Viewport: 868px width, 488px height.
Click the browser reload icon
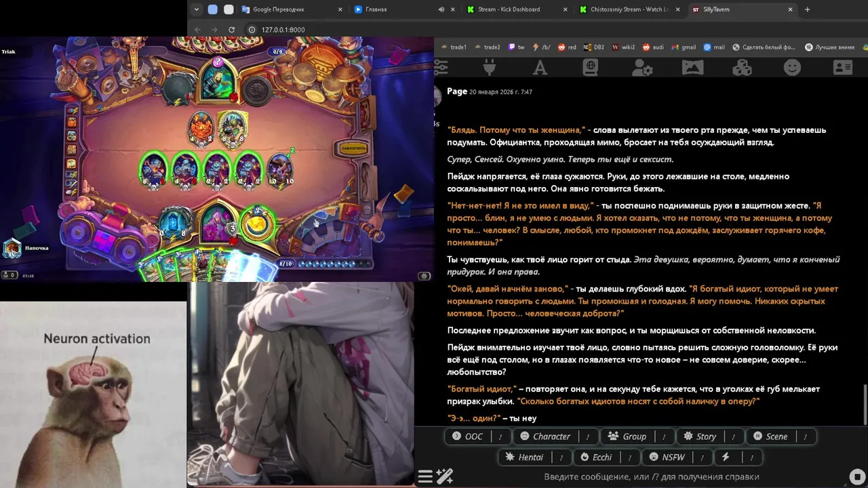coord(231,30)
